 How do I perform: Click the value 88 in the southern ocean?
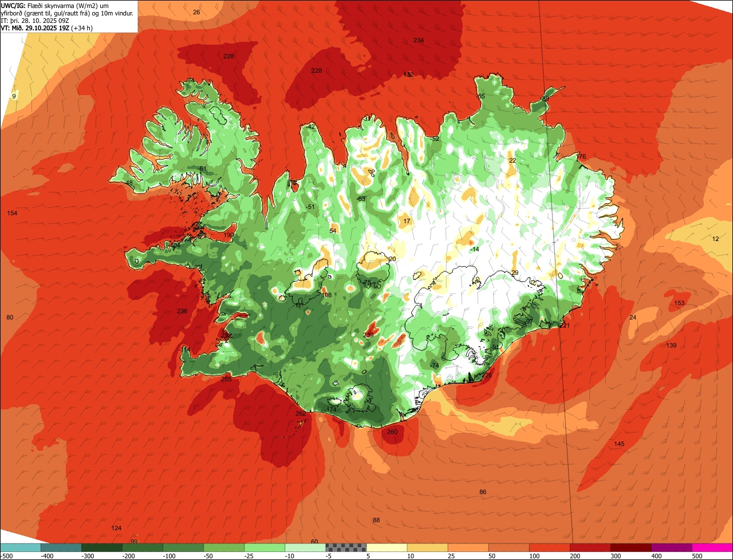376,520
